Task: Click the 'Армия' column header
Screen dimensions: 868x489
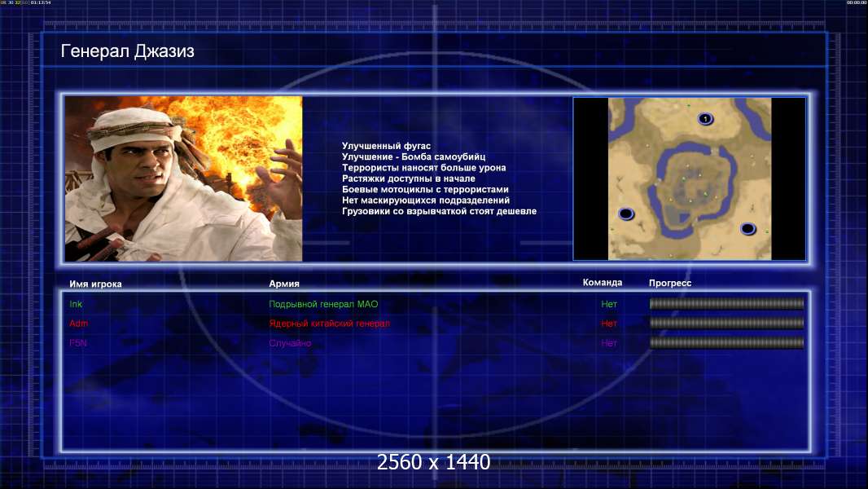Action: tap(284, 284)
